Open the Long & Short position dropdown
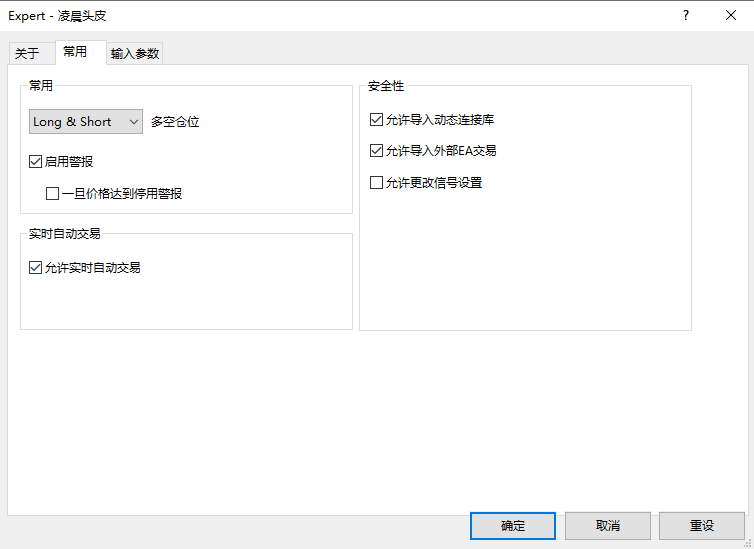The image size is (754, 549). [x=86, y=122]
